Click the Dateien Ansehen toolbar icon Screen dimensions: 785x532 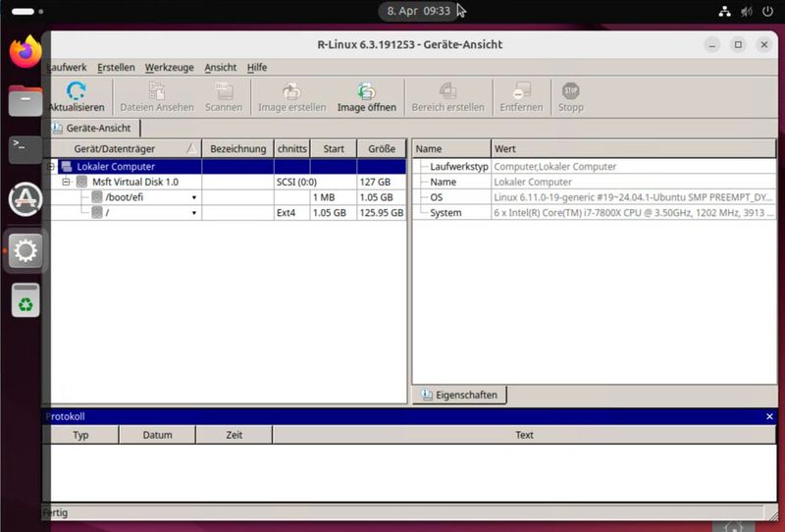[x=157, y=91]
